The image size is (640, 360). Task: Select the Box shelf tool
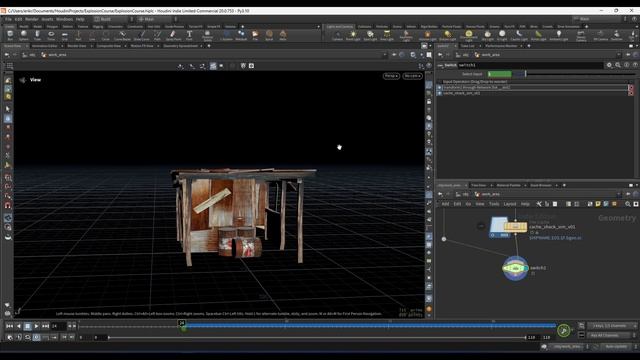pos(10,36)
